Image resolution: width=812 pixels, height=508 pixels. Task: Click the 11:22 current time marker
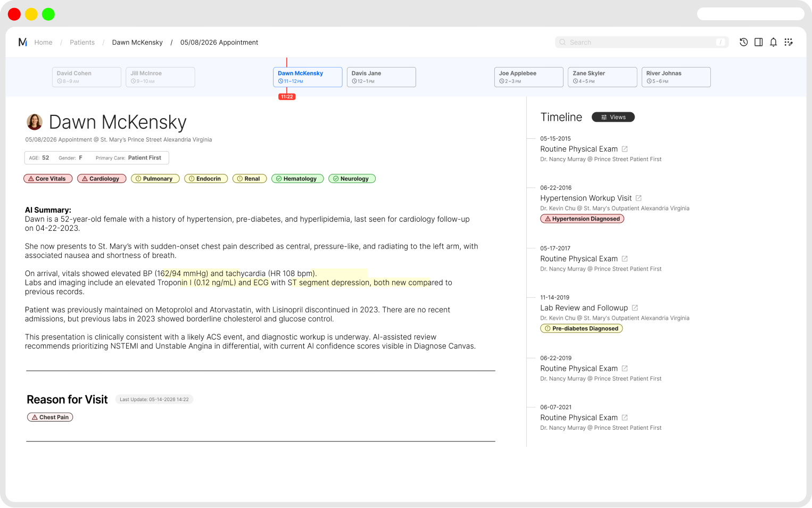[287, 97]
